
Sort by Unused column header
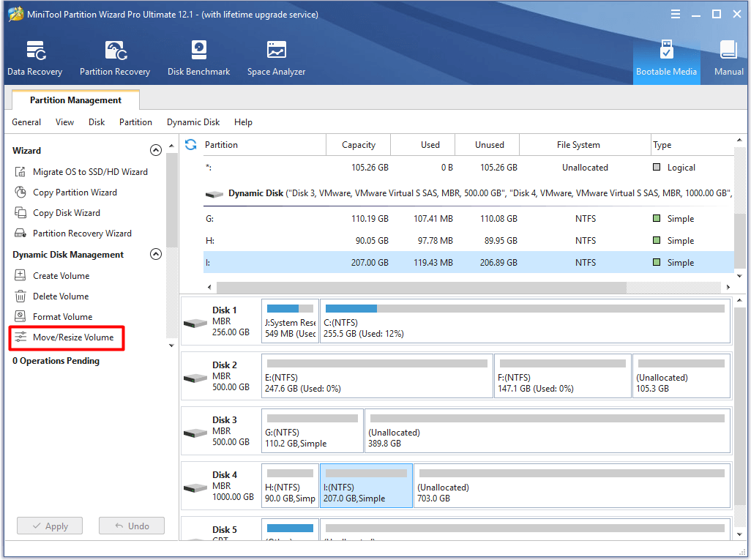487,145
